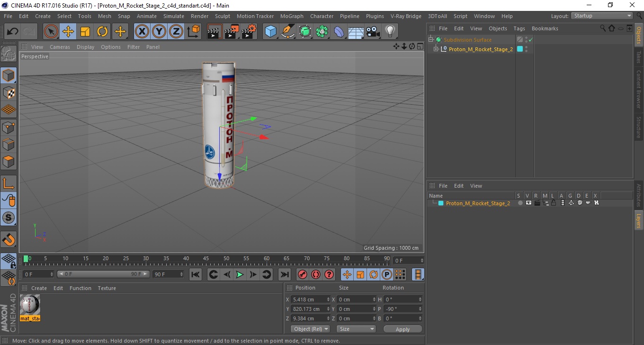Switch to the Takes side tab
The image size is (644, 345).
639,57
